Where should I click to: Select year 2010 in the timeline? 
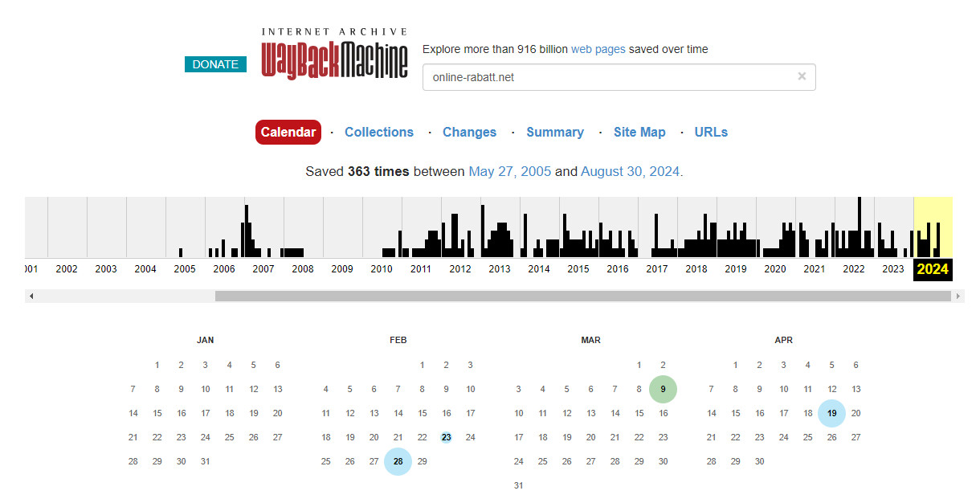(x=382, y=269)
